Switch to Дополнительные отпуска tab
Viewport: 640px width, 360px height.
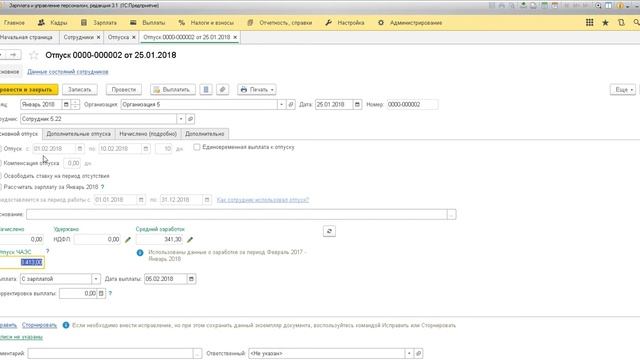[78, 134]
